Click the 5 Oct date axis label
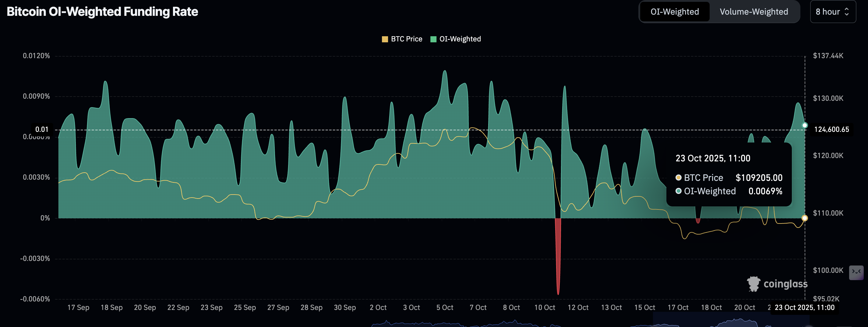The image size is (868, 327). 445,308
